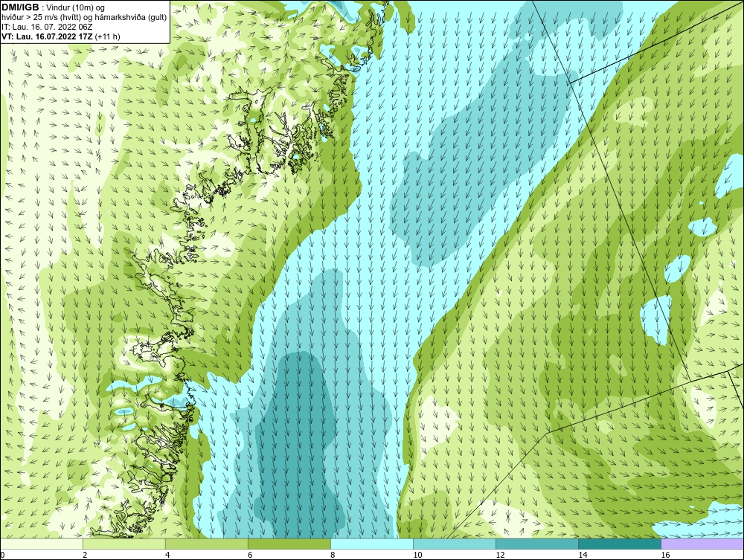This screenshot has height=560, width=744.
Task: Click the legend value label 14
Action: coord(583,556)
